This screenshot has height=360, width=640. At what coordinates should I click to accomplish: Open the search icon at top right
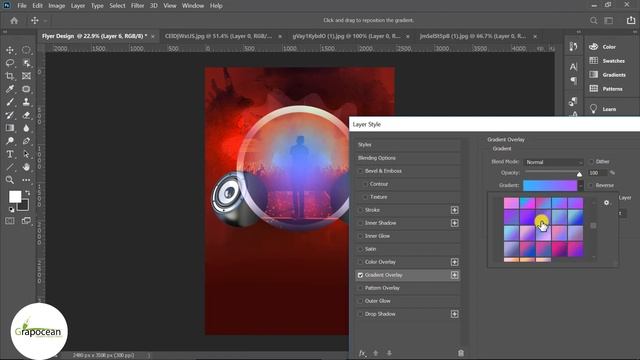593,20
